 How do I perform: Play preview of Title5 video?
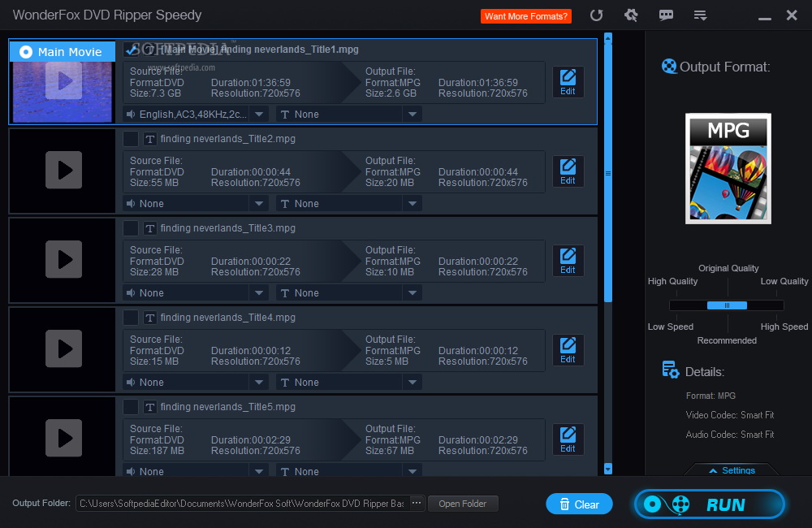click(x=63, y=438)
